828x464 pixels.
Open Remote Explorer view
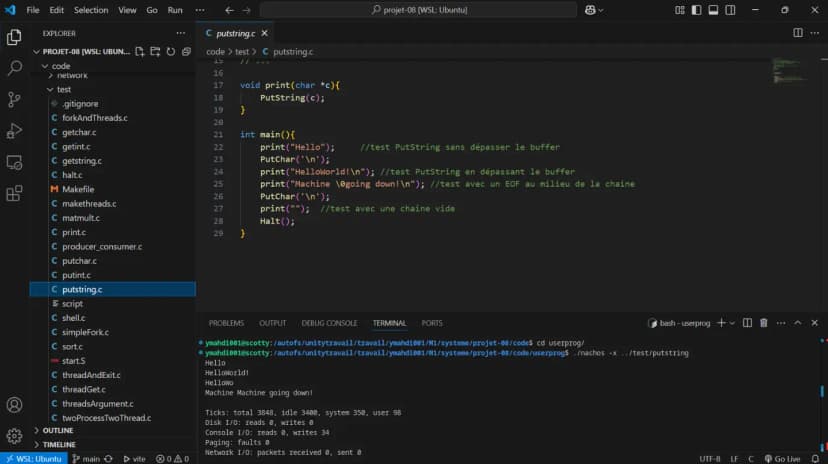14,162
